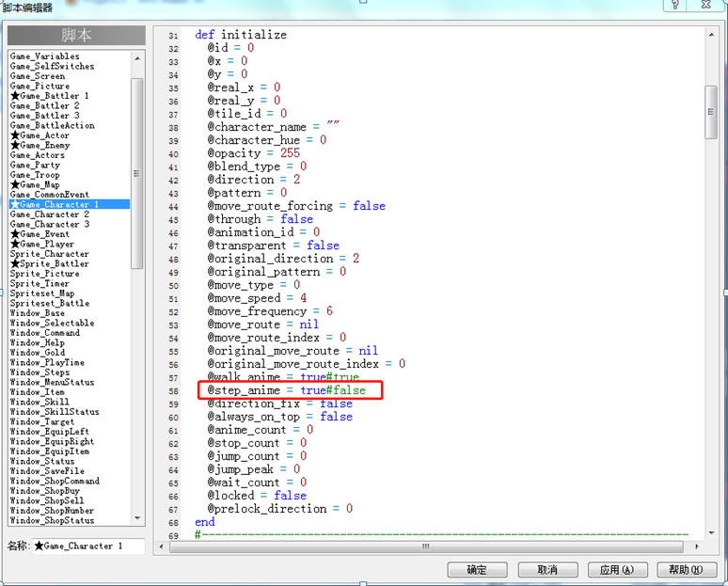
Task: Click code line @always_on_top = false
Action: (280, 417)
